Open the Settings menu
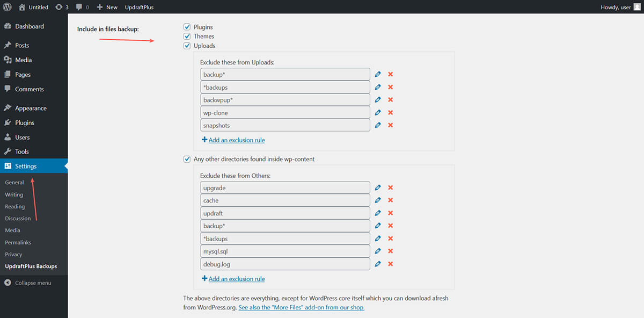Viewport: 644px width, 318px height. click(34, 166)
